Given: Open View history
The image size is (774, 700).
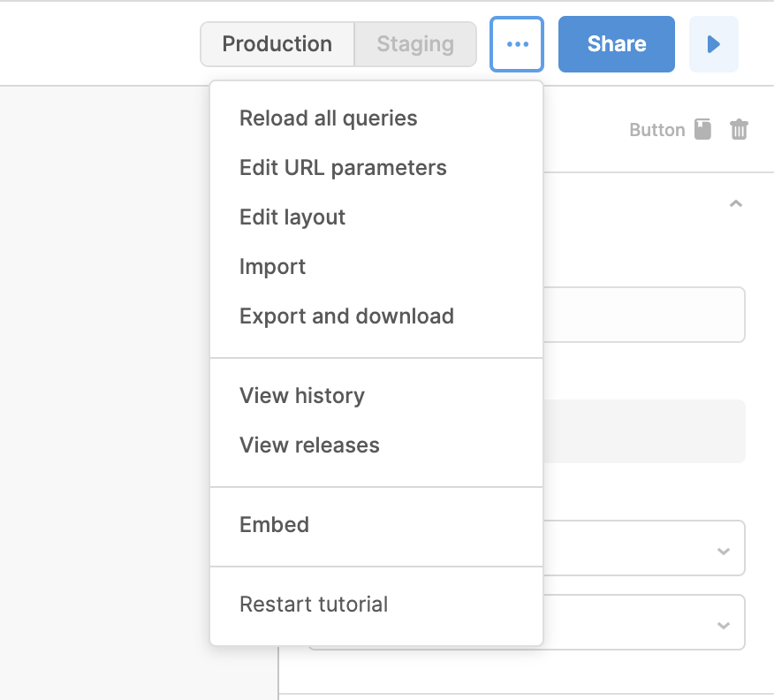Looking at the screenshot, I should [376, 395].
